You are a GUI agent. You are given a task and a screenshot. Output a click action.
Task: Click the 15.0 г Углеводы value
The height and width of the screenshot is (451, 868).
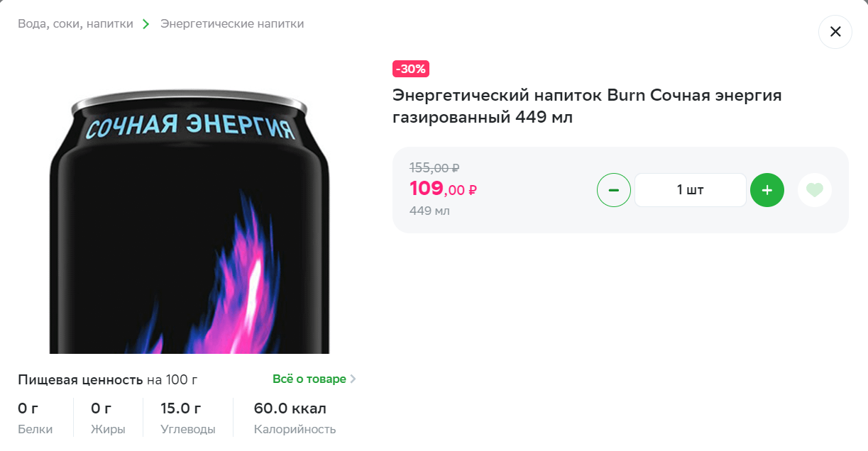(x=181, y=408)
